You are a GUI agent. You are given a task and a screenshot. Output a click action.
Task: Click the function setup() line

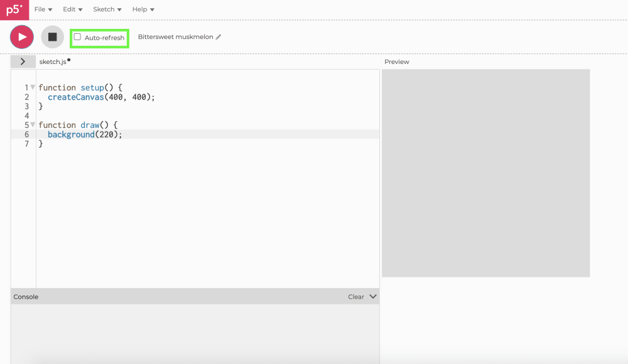coord(80,88)
